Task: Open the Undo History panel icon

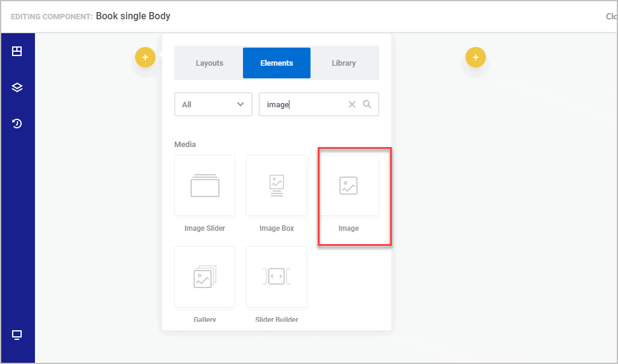Action: pos(17,123)
